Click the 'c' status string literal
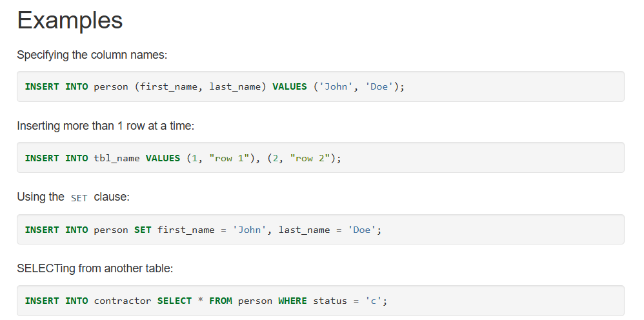 tap(374, 301)
